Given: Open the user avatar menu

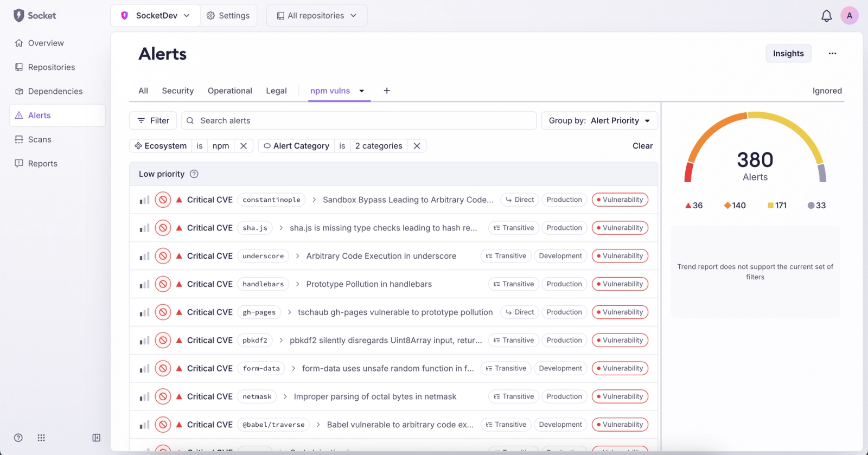Looking at the screenshot, I should point(850,16).
